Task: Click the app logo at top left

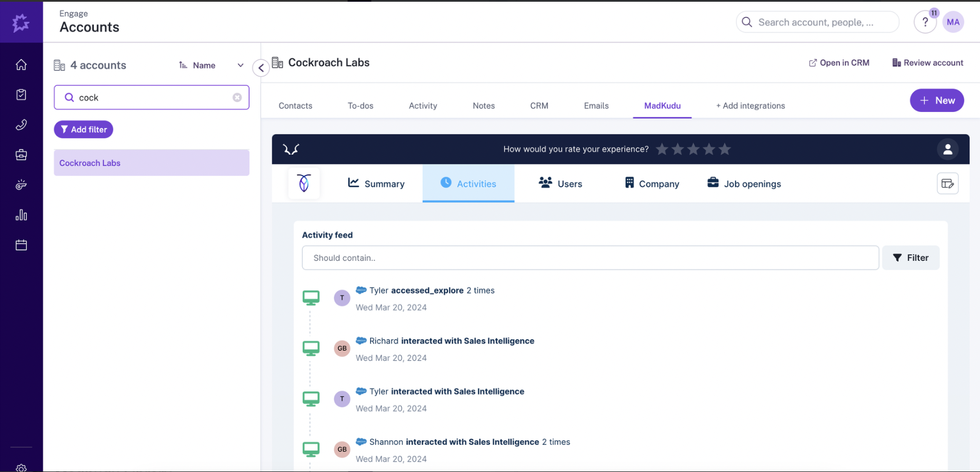Action: pos(21,23)
